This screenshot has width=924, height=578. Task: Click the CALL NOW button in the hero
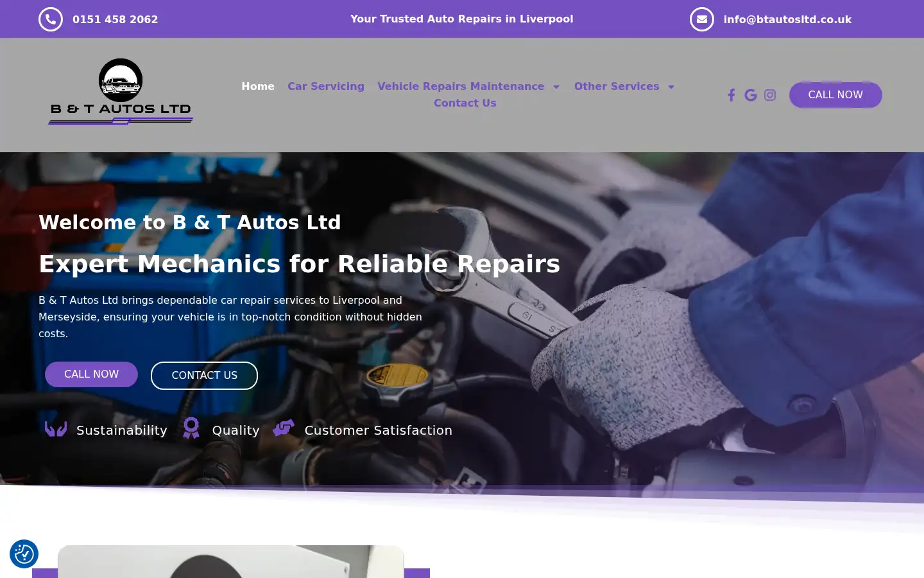91,374
